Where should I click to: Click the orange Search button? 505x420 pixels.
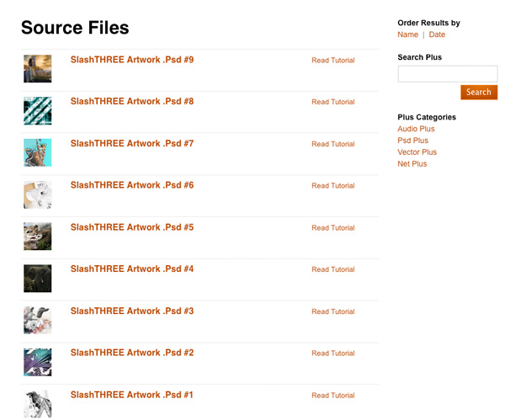click(479, 92)
